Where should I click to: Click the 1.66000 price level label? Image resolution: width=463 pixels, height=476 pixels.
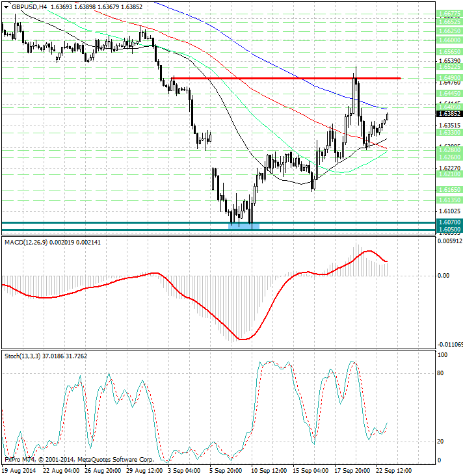click(449, 40)
